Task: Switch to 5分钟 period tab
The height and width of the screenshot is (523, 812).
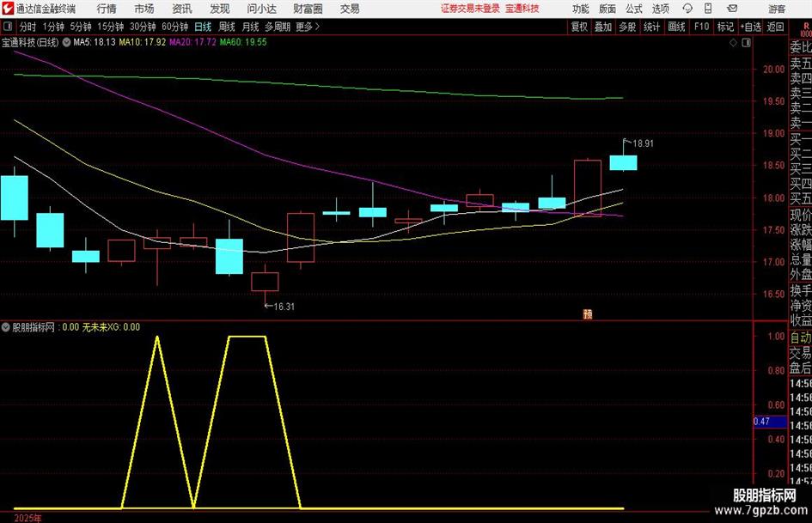Action: tap(81, 27)
